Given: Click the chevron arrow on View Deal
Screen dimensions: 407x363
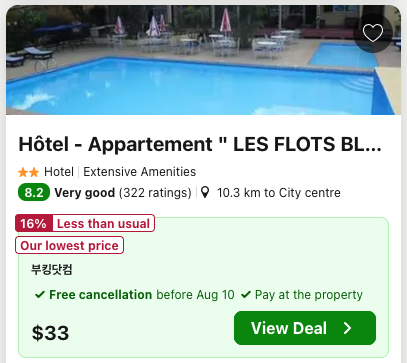Looking at the screenshot, I should (347, 328).
